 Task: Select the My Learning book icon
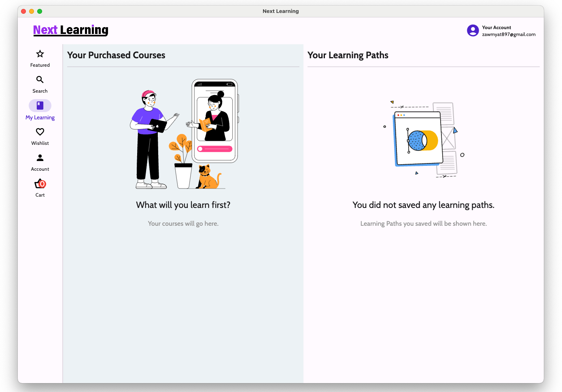point(40,106)
